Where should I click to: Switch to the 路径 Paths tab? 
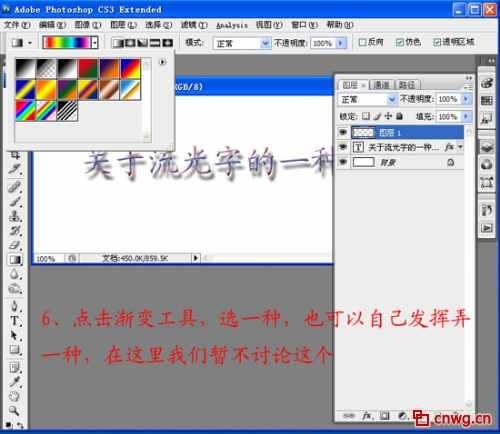pyautogui.click(x=407, y=85)
